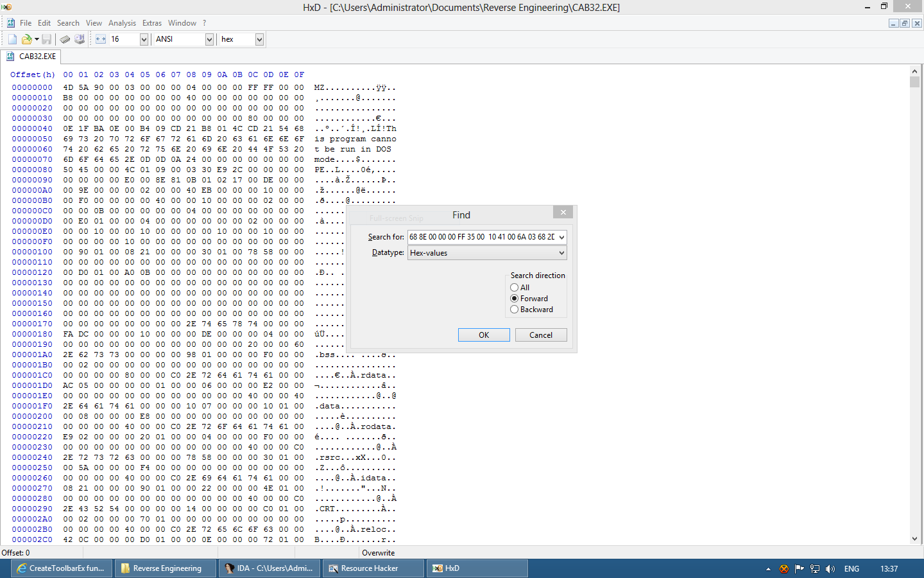Switch to IDA taskbar item

point(269,568)
